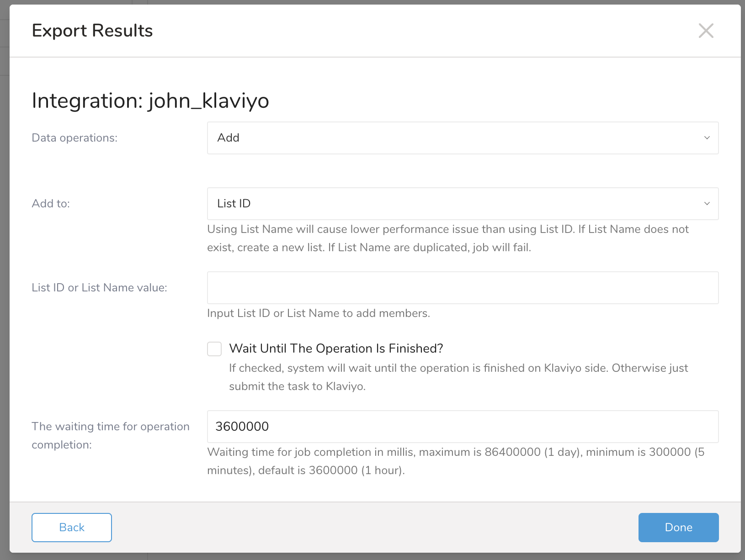Click the 'Data operations:' field label
The height and width of the screenshot is (560, 745).
(74, 138)
